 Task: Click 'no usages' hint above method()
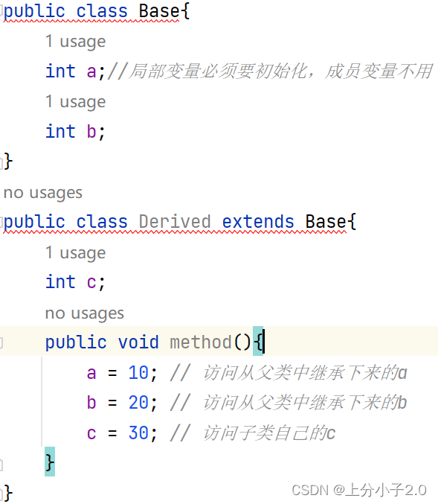pos(85,313)
